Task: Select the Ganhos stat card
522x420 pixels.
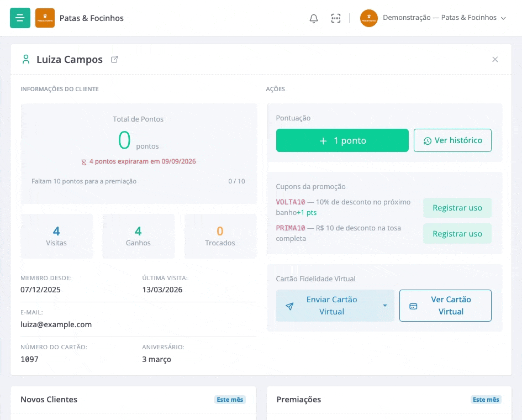Action: click(x=139, y=236)
